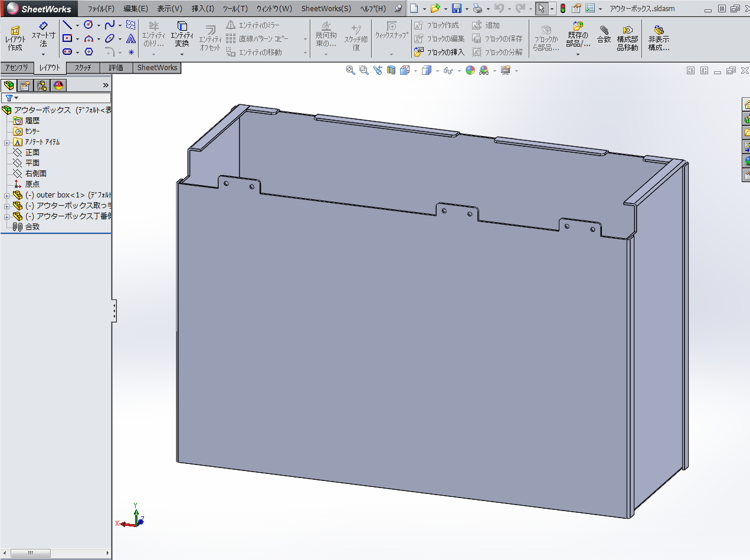Expand the アノテートアイテム tree node
Screen dimensions: 750x560
coord(6,143)
